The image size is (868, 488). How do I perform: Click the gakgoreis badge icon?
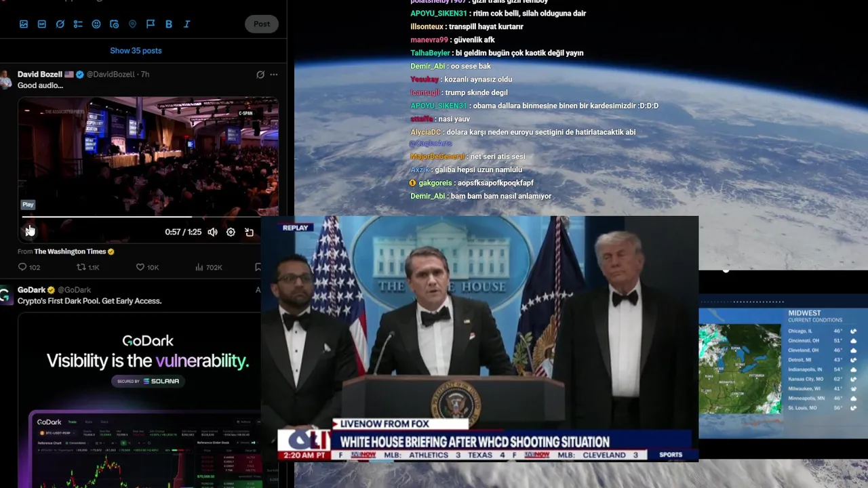click(413, 183)
